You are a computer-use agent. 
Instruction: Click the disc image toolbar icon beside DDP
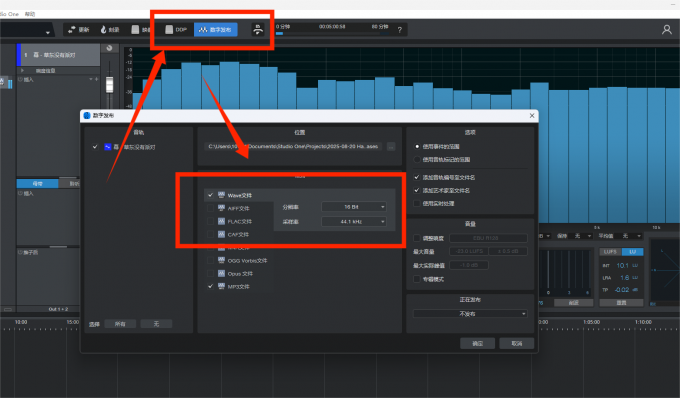pyautogui.click(x=135, y=29)
